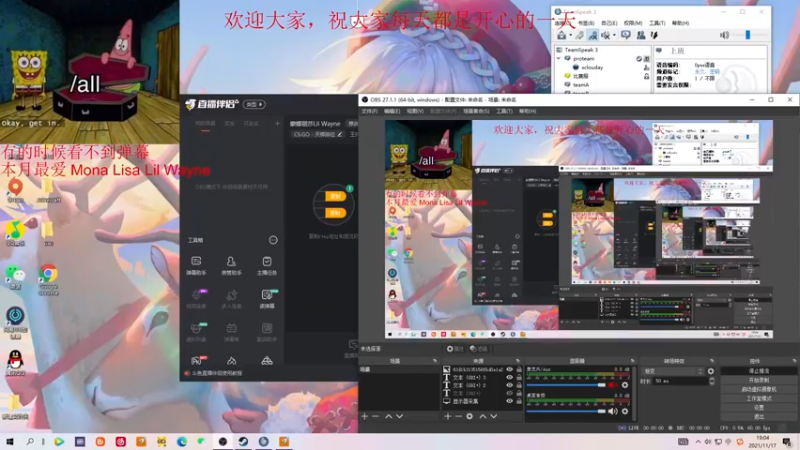Adjust the 桌面音频 volume slider
This screenshot has width=800, height=450.
(x=566, y=411)
